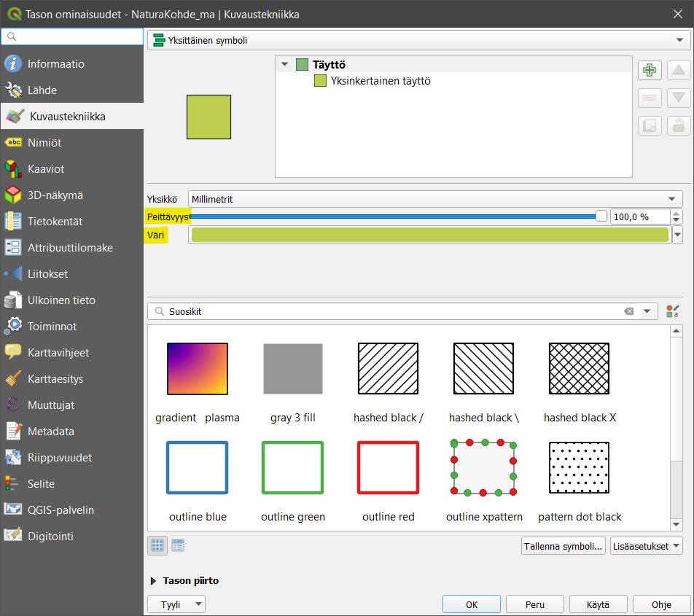Switch to the Tietokentät tab

click(55, 222)
